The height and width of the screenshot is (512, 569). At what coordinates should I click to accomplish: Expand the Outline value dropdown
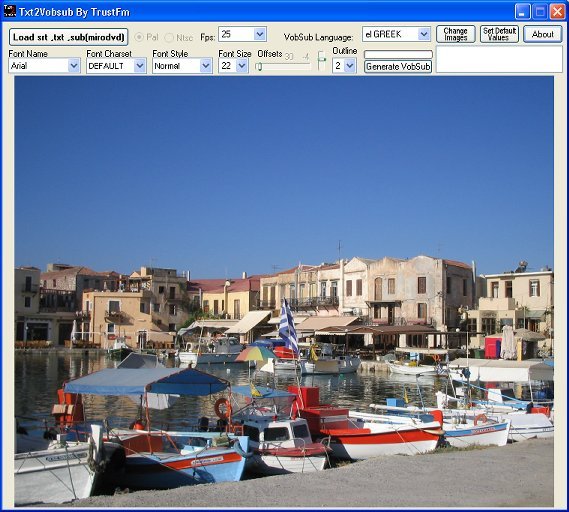point(350,66)
